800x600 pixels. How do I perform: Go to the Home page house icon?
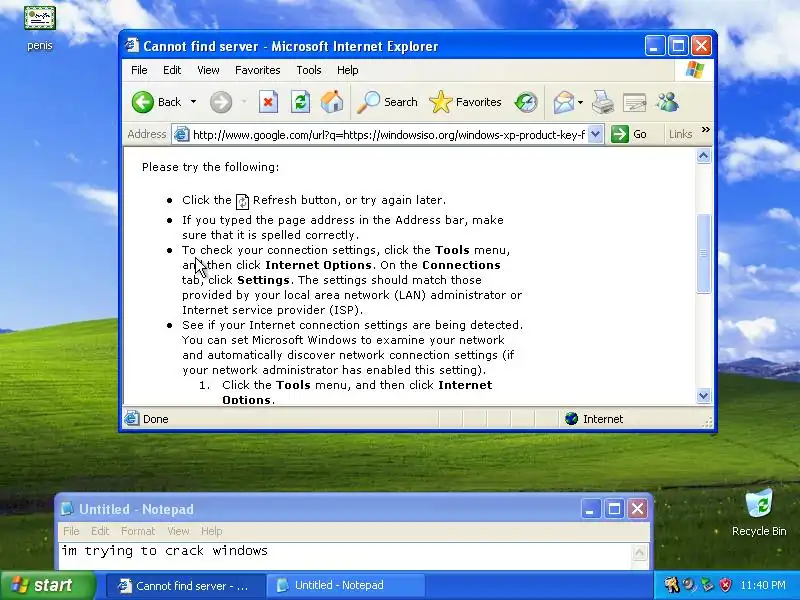tap(332, 102)
